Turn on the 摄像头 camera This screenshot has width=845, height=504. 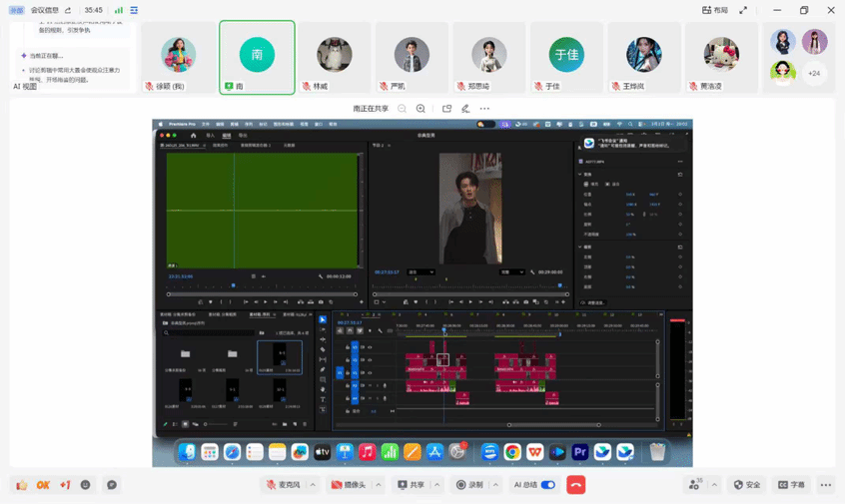348,485
